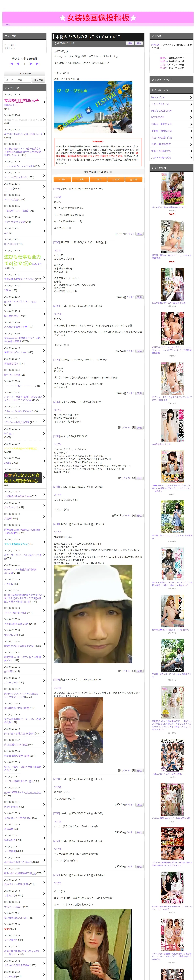196x980 pixels.
Task: Open 近畿・東海の交流 region entry
Action: (171, 144)
